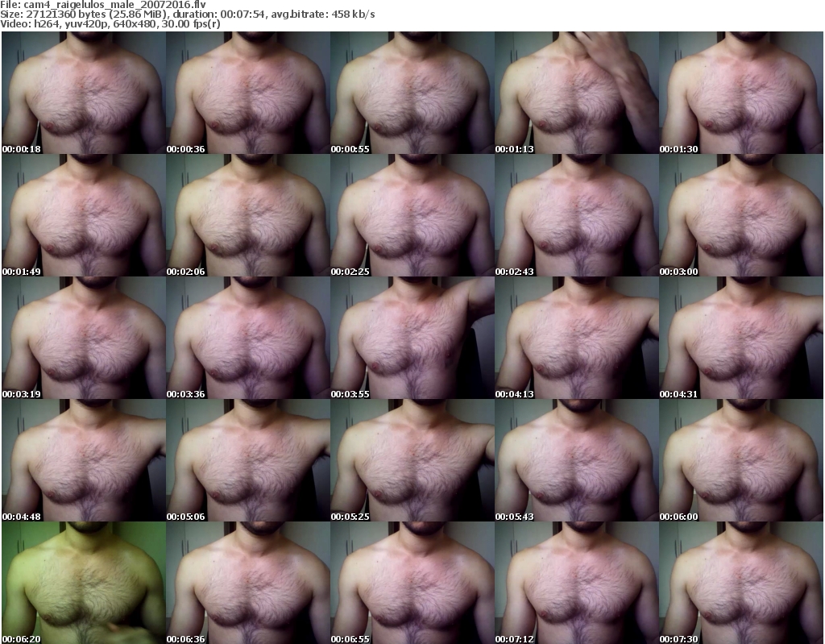This screenshot has width=825, height=644.
Task: Pick the frame labeled 00:04:13
Action: pos(577,338)
